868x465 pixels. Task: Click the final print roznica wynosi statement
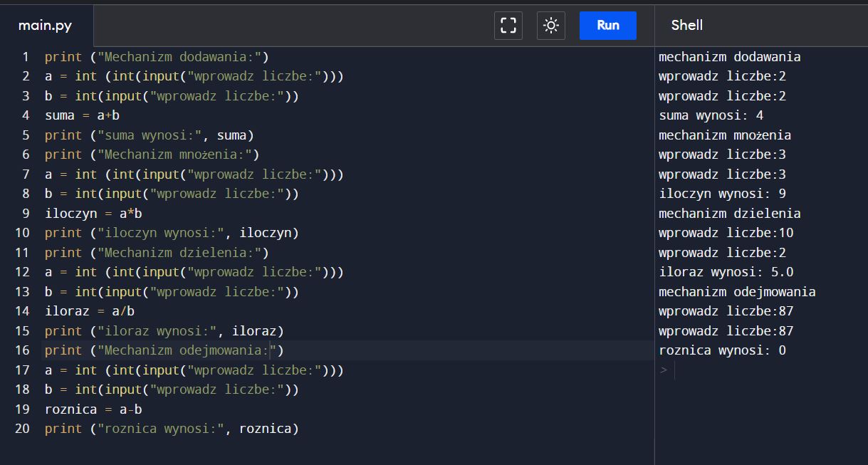pos(171,428)
